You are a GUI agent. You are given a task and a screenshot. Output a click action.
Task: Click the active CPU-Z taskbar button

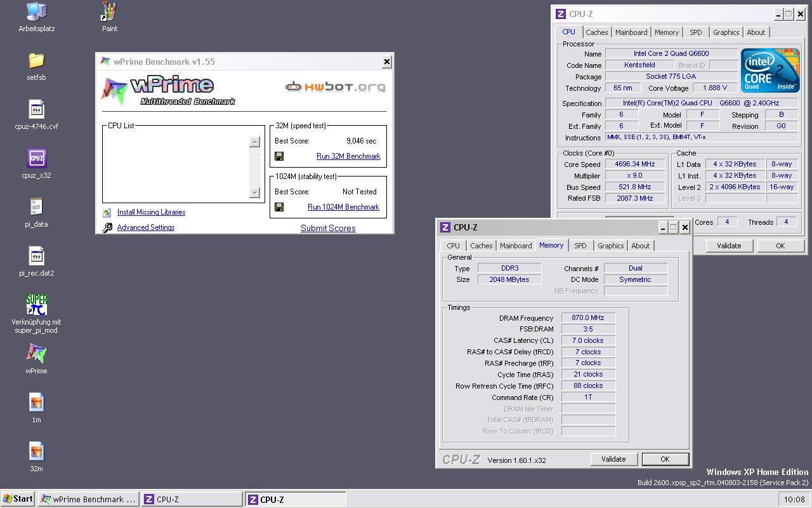pos(296,499)
